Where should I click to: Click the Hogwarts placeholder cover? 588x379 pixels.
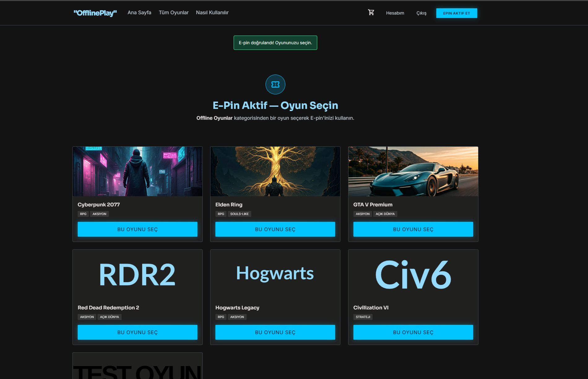pos(275,274)
